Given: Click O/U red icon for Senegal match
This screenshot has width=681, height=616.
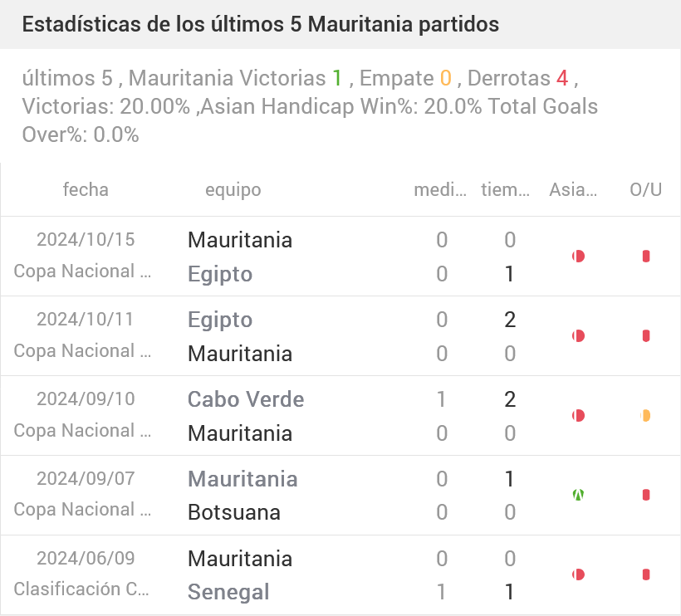Looking at the screenshot, I should [x=646, y=574].
